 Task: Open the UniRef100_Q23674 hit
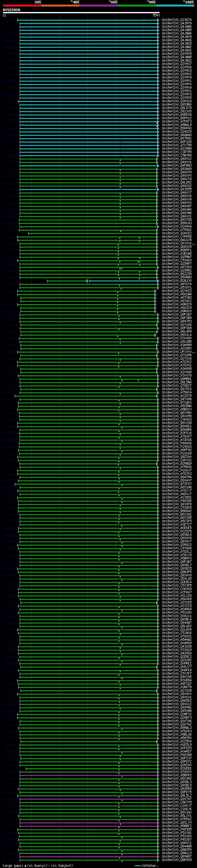[x=176, y=20]
